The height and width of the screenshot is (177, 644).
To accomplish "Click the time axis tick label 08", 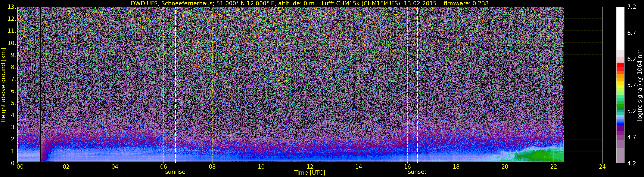I will click(212, 167).
